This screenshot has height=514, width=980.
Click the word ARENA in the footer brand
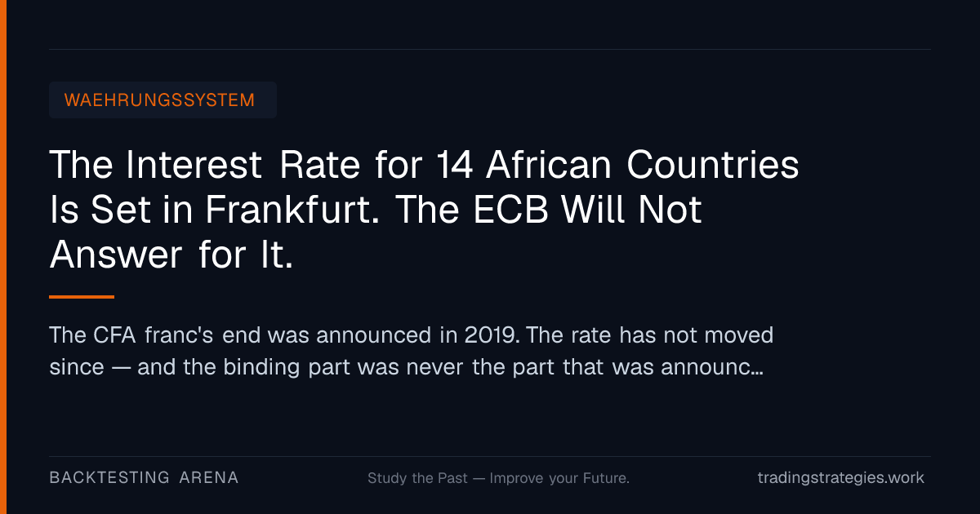coord(209,478)
